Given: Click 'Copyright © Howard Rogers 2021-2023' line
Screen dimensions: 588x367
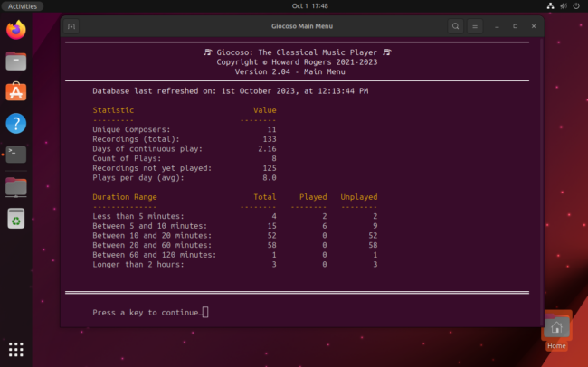Looking at the screenshot, I should coord(297,62).
